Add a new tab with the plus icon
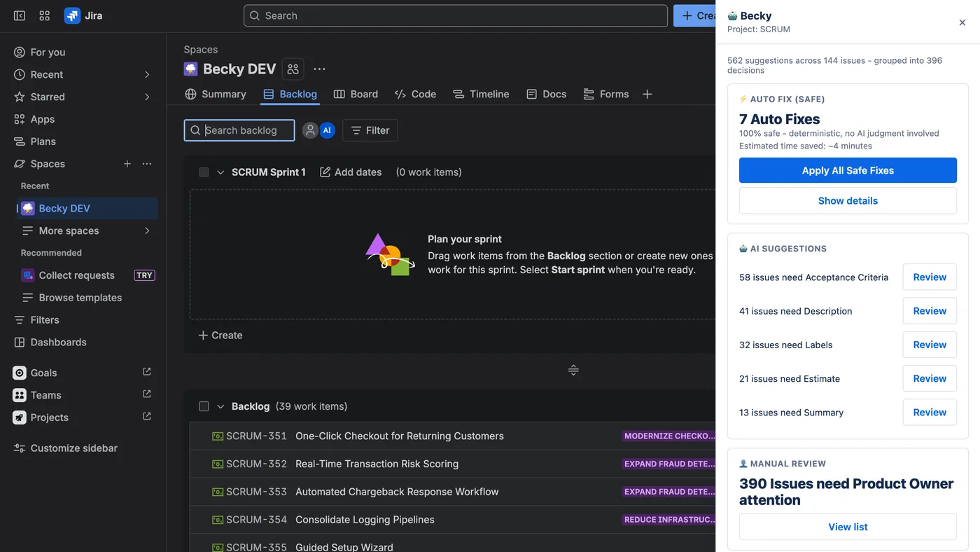 (x=647, y=94)
